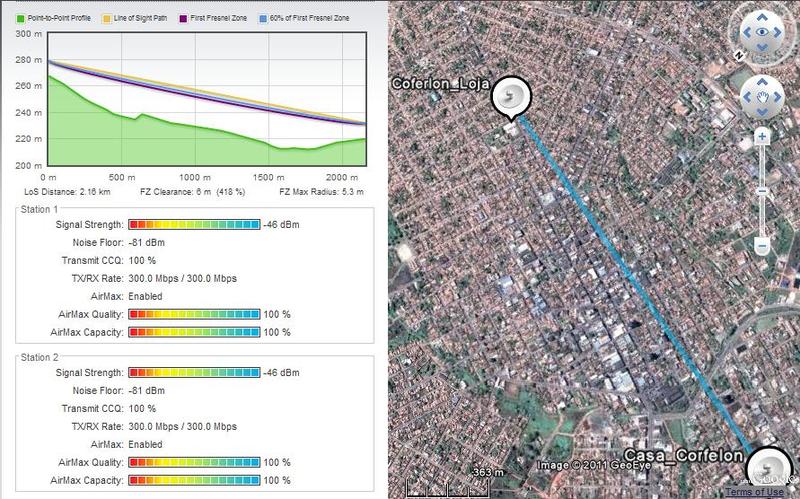Click the Image ©2011 GeoEye attribution text
Screen dimensions: 800x499
click(594, 465)
